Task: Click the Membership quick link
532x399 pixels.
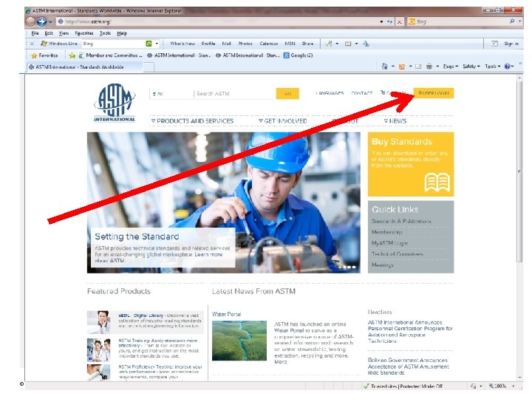Action: 386,232
